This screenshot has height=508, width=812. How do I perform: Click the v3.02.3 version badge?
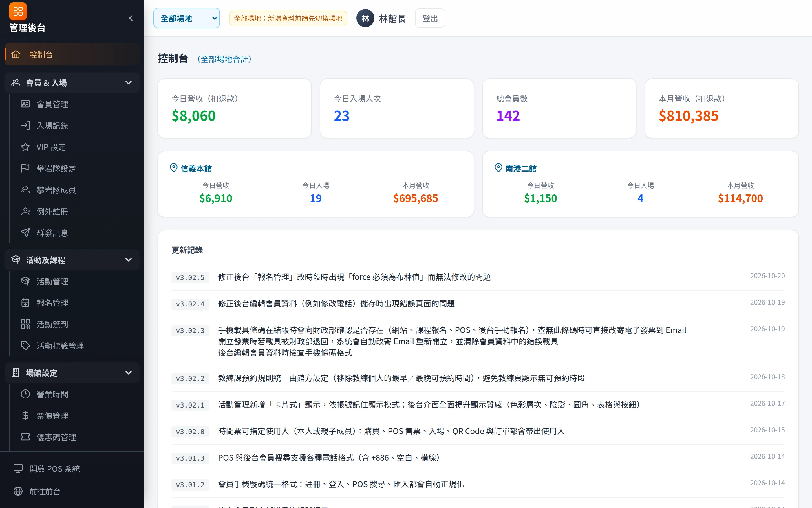pos(190,330)
